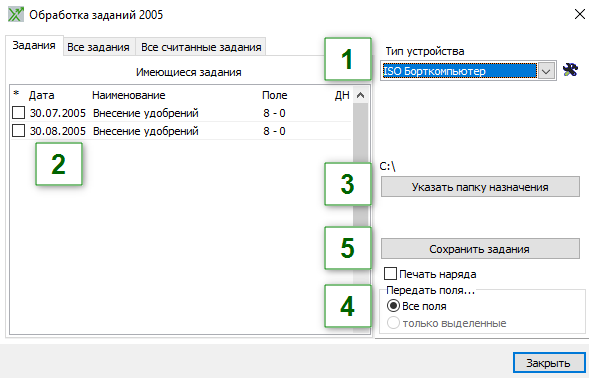The height and width of the screenshot is (378, 589).
Task: Tick checkbox for task dated 30.07.2005
Action: point(18,113)
